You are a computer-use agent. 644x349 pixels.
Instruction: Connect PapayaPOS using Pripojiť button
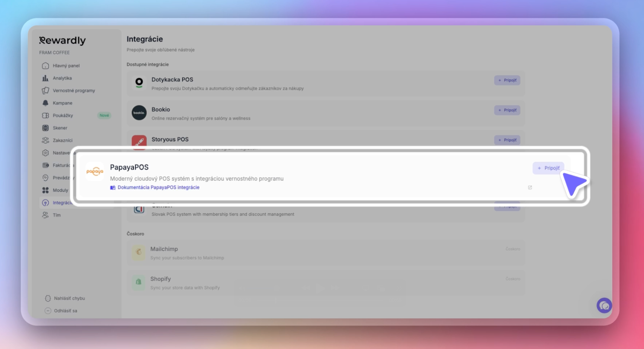[548, 168]
